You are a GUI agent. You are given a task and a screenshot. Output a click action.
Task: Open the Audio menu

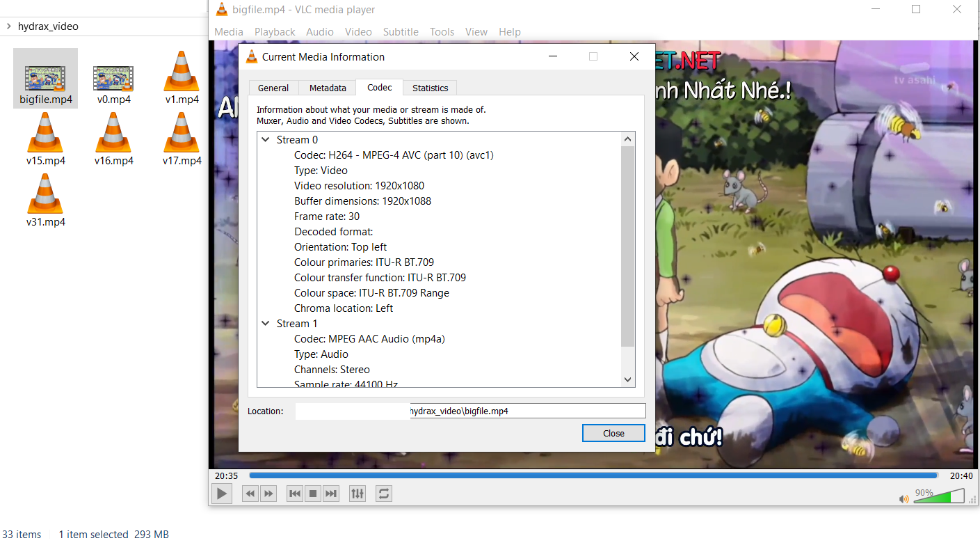(320, 32)
